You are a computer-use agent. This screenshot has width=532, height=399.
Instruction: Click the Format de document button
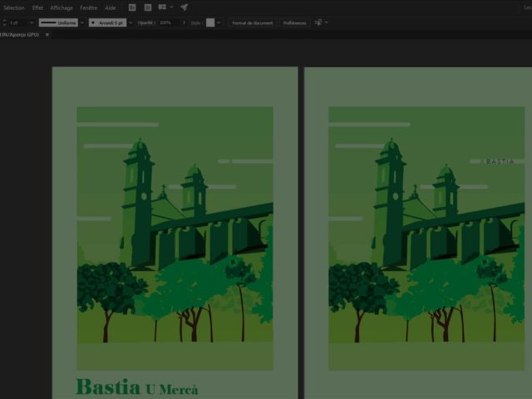[x=251, y=22]
